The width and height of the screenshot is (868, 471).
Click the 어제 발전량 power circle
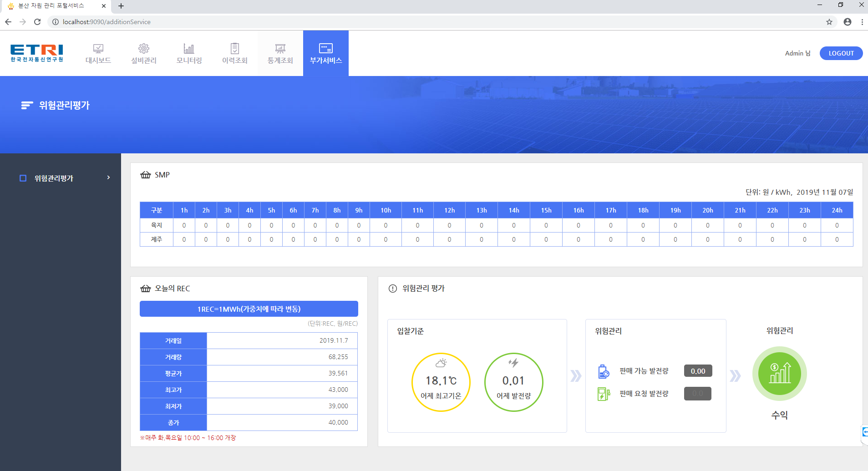coord(513,382)
